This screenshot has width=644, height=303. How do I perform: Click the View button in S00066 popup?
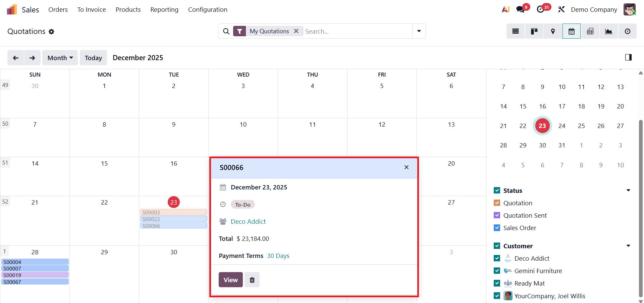(230, 279)
